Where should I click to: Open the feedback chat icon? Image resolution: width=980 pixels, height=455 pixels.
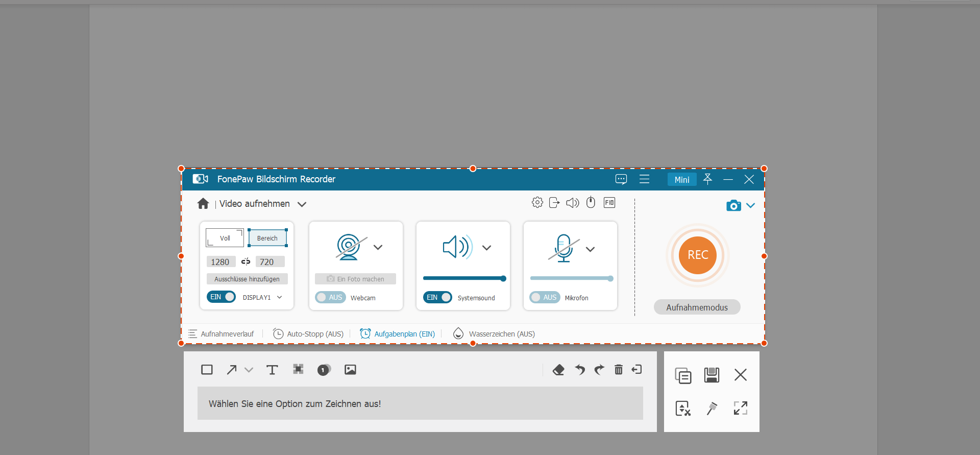click(x=621, y=179)
